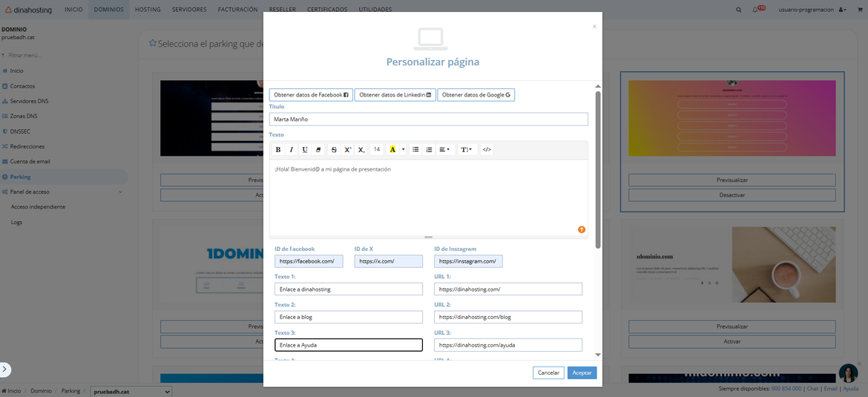Viewport: 868px width, 397px height.
Task: Open the font size 14 dropdown
Action: point(377,149)
